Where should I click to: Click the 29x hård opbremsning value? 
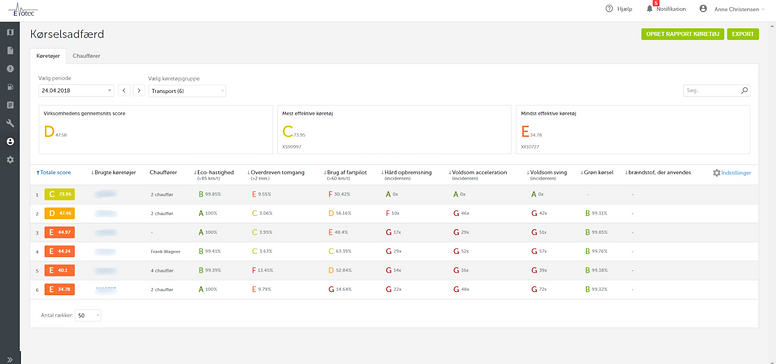pyautogui.click(x=397, y=251)
